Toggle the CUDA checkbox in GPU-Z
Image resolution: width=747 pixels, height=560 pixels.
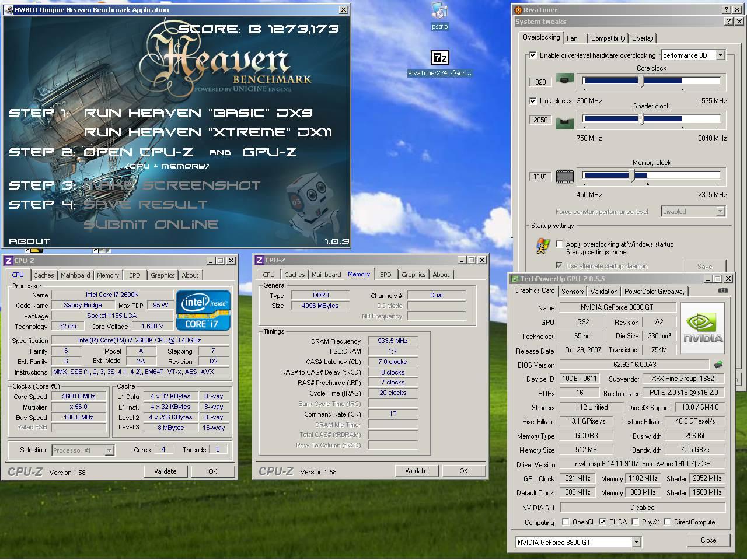[x=602, y=522]
